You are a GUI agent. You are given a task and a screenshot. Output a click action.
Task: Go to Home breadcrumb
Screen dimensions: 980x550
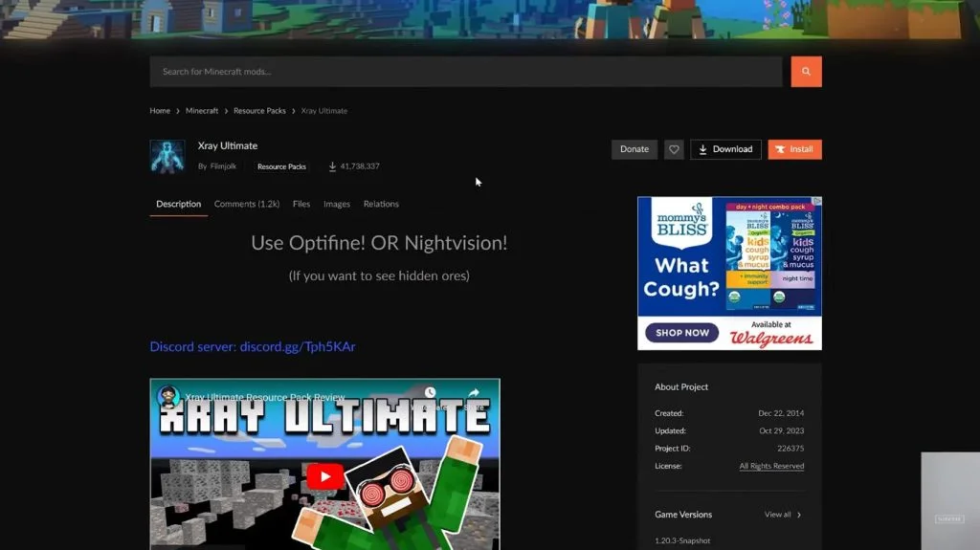160,111
